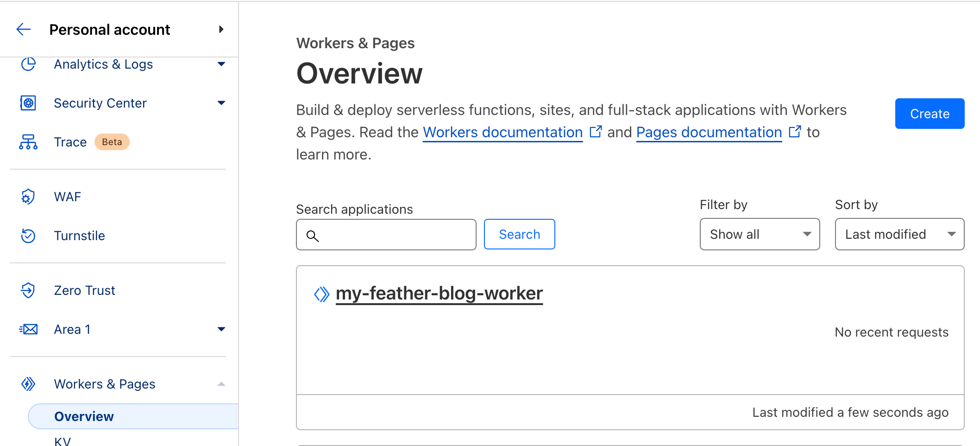
Task: Select Overview in the sidebar submenu
Action: point(133,416)
